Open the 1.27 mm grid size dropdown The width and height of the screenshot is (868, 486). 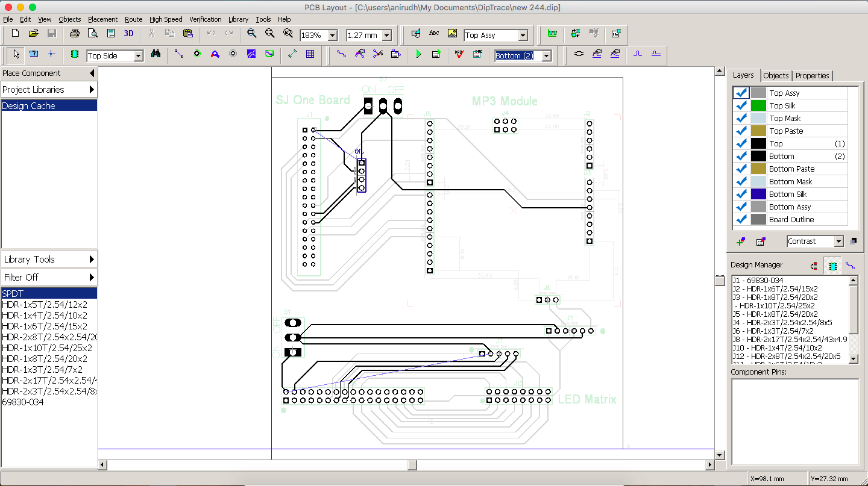click(386, 36)
